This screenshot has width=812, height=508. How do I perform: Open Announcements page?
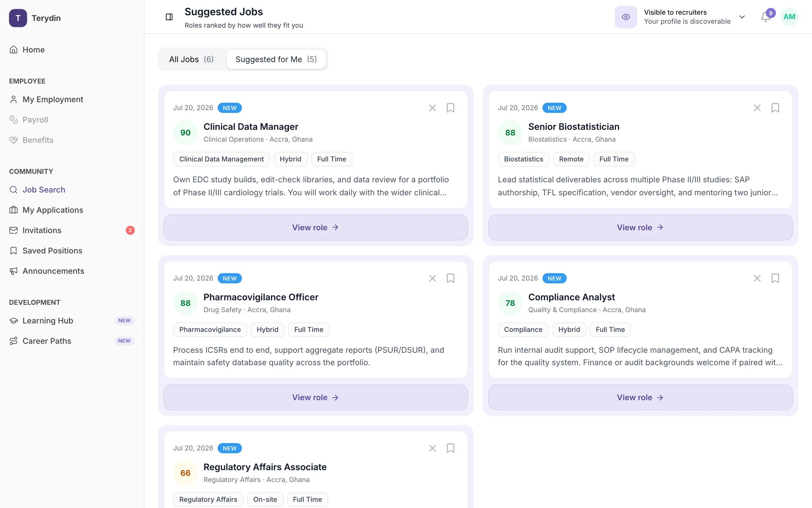click(72, 271)
